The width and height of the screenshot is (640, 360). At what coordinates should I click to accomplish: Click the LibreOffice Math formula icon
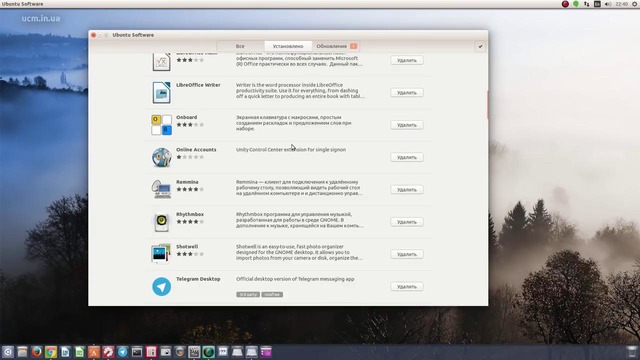[x=161, y=62]
